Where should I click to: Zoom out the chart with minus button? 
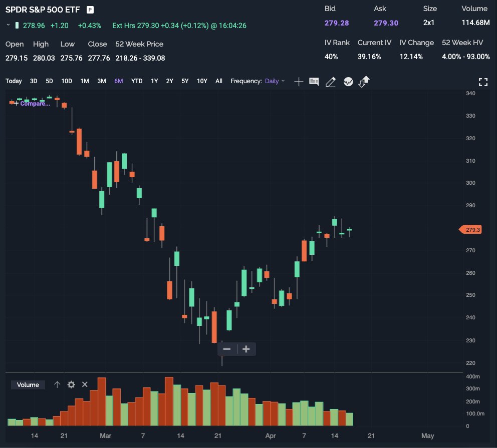227,349
